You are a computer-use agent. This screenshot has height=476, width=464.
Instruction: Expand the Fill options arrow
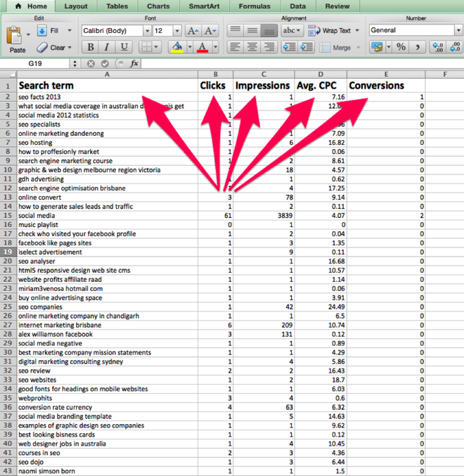[70, 30]
